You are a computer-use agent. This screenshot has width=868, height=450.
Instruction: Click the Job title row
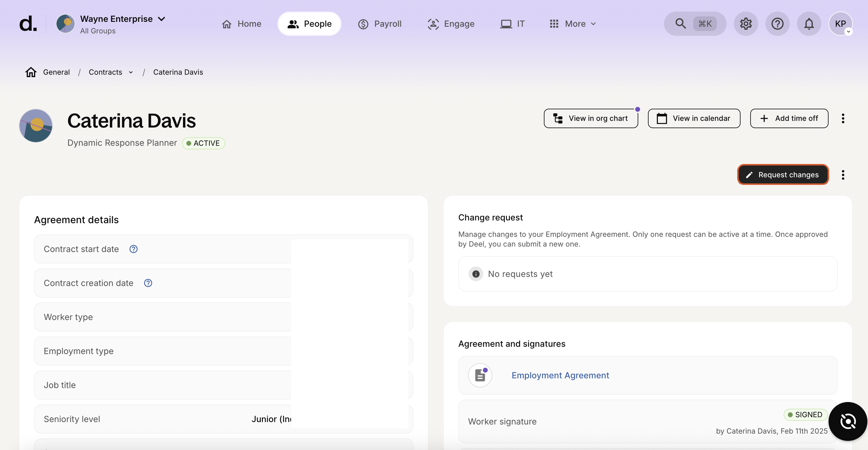[223, 385]
